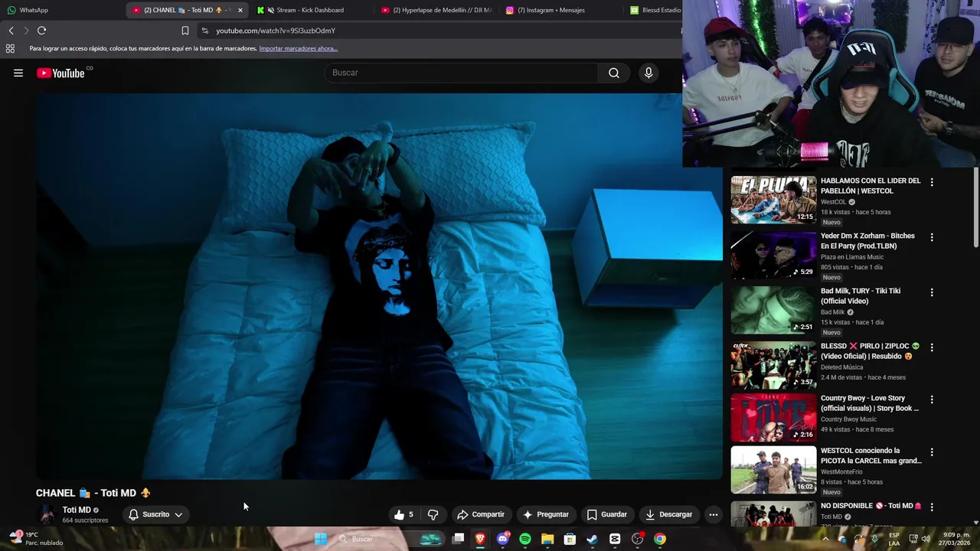The width and height of the screenshot is (980, 551).
Task: Click 'Deleted Música' channel text
Action: (x=841, y=367)
